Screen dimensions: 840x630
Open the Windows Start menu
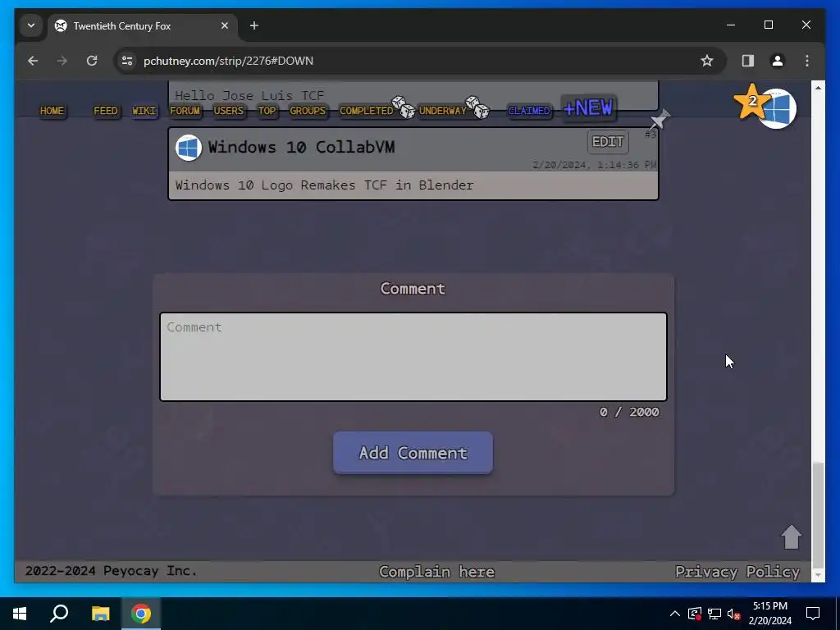[x=20, y=614]
